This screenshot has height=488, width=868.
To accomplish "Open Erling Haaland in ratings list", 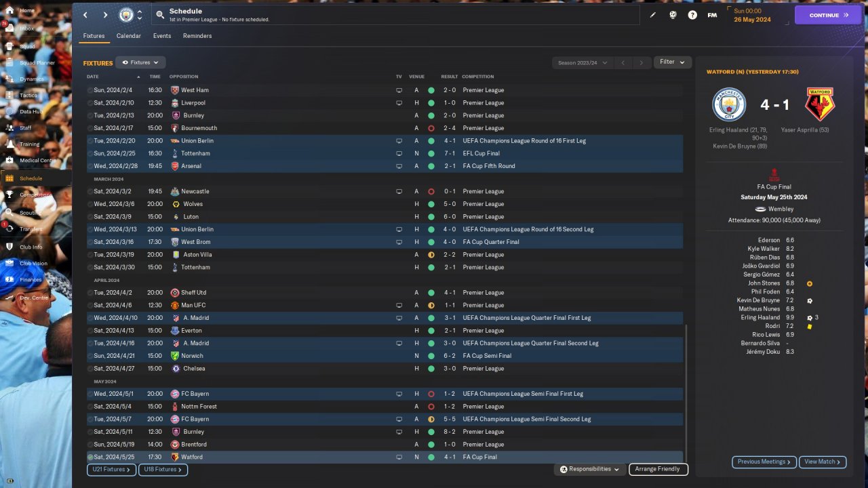I will pos(760,317).
